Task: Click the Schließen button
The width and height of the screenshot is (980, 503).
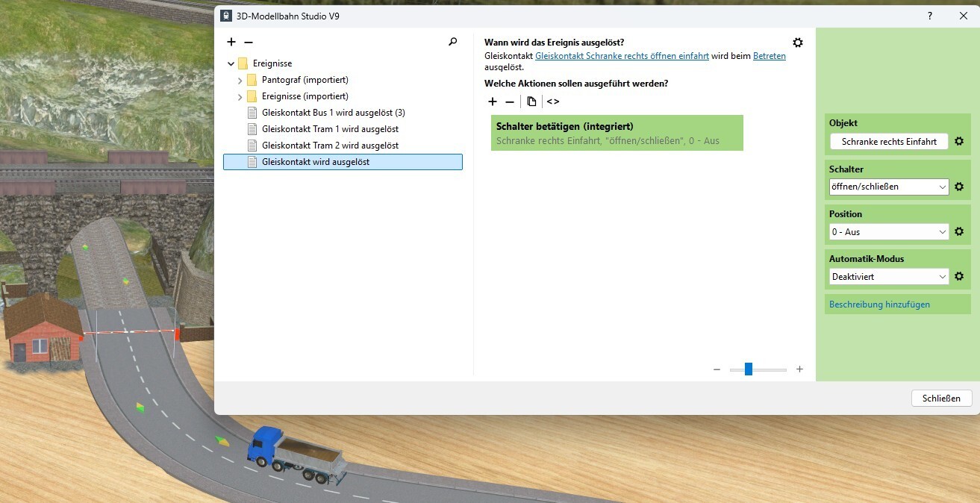Action: click(x=941, y=398)
